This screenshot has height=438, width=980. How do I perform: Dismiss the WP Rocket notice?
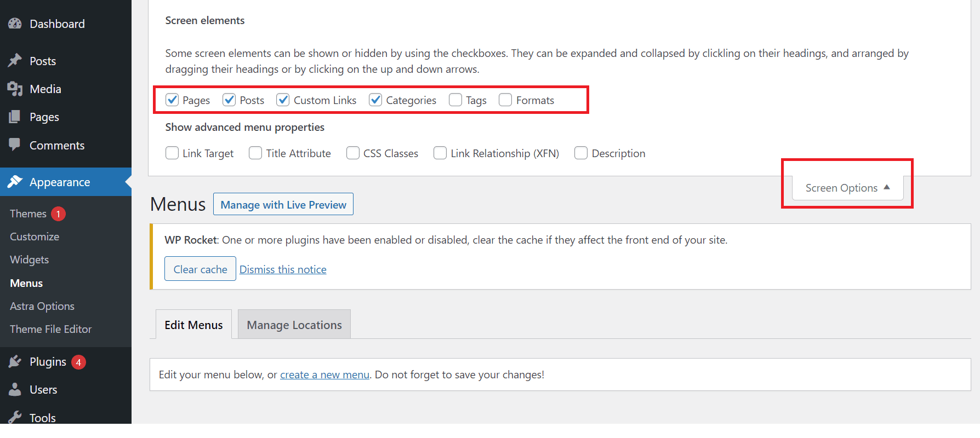pyautogui.click(x=283, y=269)
